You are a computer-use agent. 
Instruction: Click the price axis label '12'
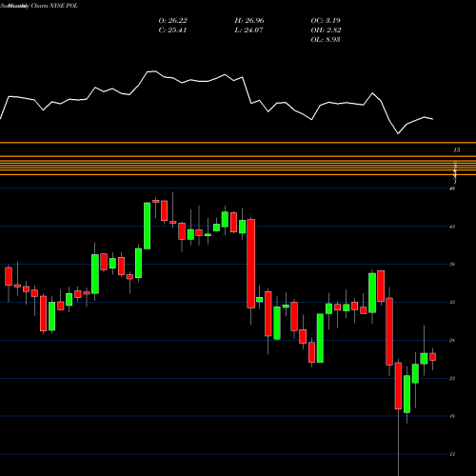pos(452,454)
